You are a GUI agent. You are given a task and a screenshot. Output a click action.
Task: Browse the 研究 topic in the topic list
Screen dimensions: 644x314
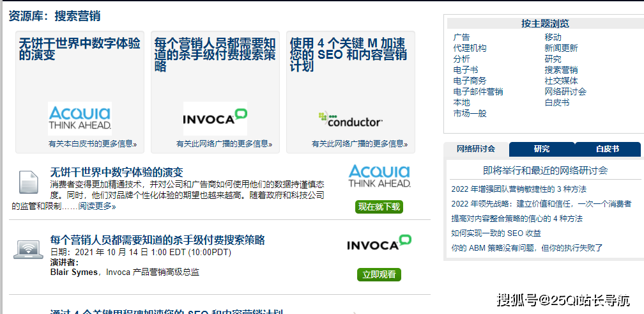point(553,59)
